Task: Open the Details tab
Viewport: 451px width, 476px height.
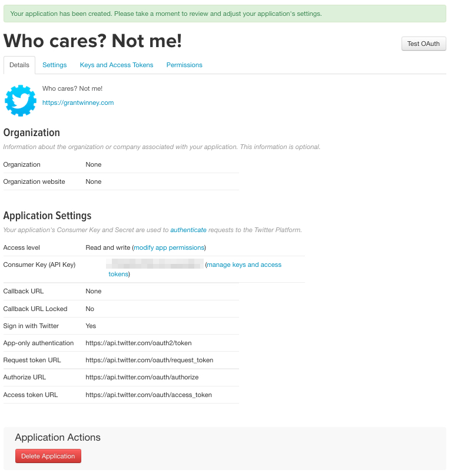Action: 19,65
